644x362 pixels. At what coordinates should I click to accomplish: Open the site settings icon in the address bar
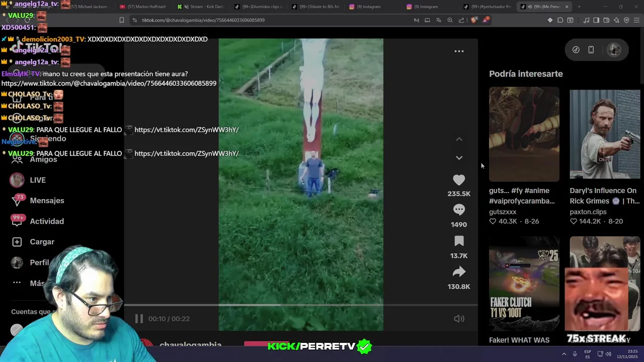(x=134, y=20)
